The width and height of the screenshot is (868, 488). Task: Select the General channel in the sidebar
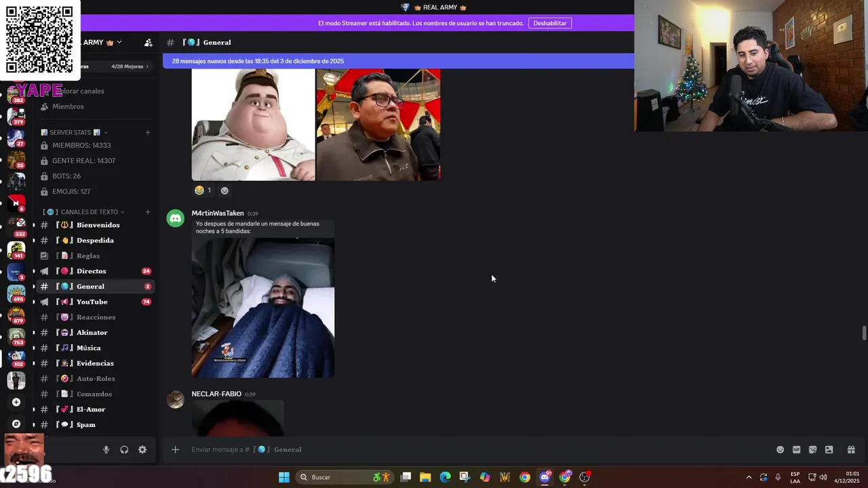tap(96, 286)
